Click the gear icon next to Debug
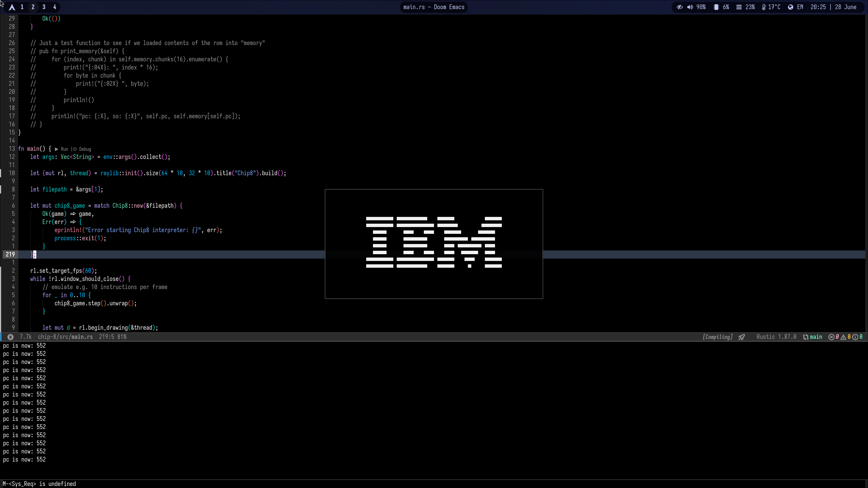The height and width of the screenshot is (488, 868). point(75,149)
